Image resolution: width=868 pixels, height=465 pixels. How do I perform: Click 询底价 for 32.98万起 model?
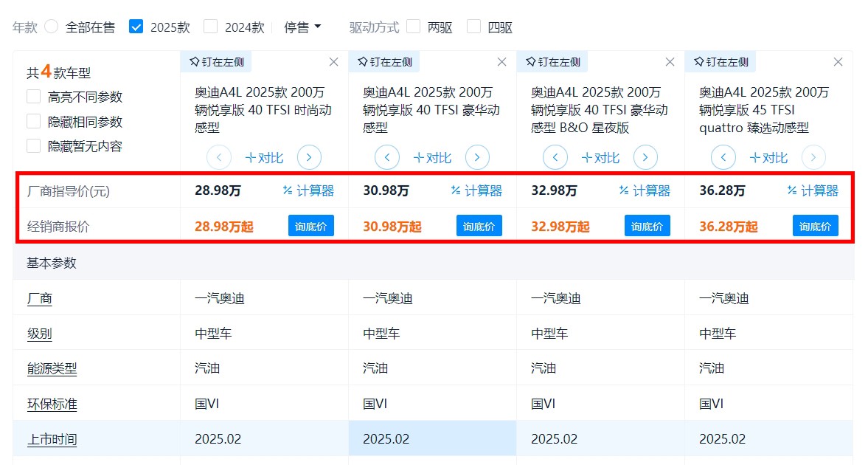pos(647,226)
